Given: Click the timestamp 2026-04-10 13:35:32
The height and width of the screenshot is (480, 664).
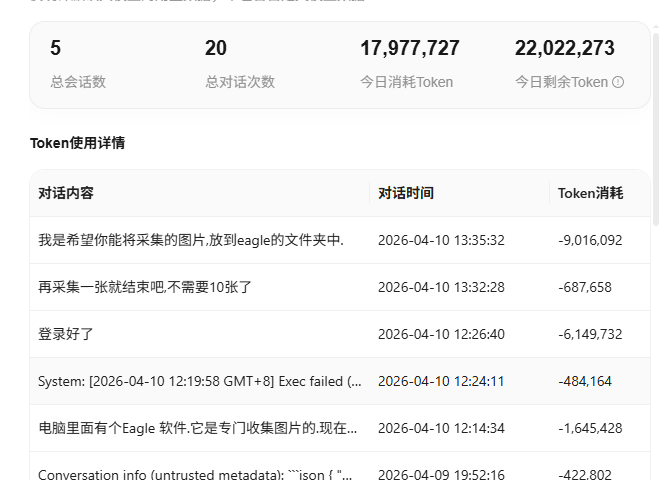Looking at the screenshot, I should [x=441, y=240].
